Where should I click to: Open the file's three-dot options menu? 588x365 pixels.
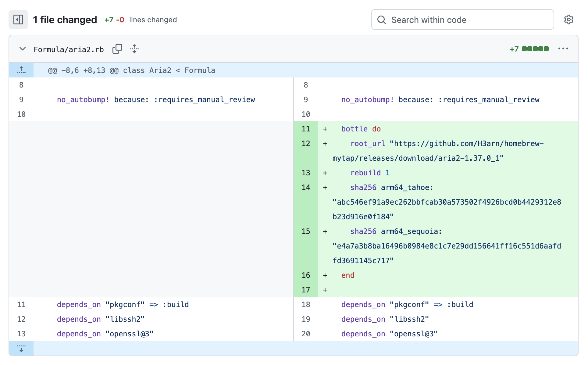[563, 49]
